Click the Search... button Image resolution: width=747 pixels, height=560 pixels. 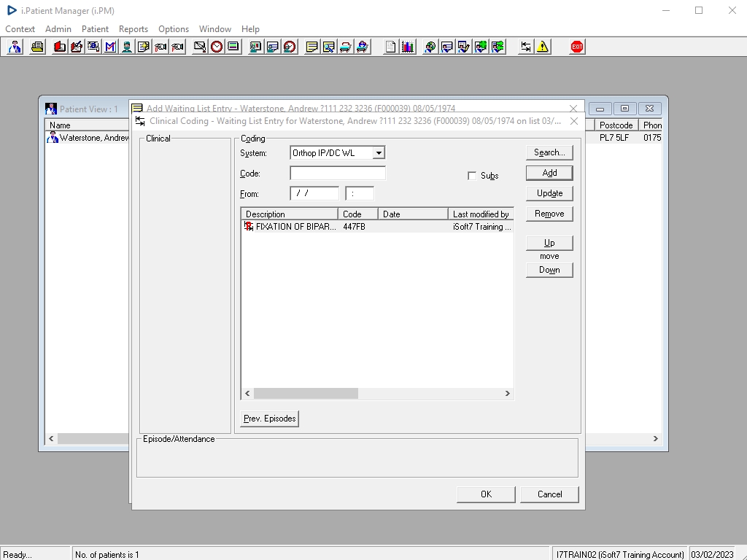click(x=549, y=152)
